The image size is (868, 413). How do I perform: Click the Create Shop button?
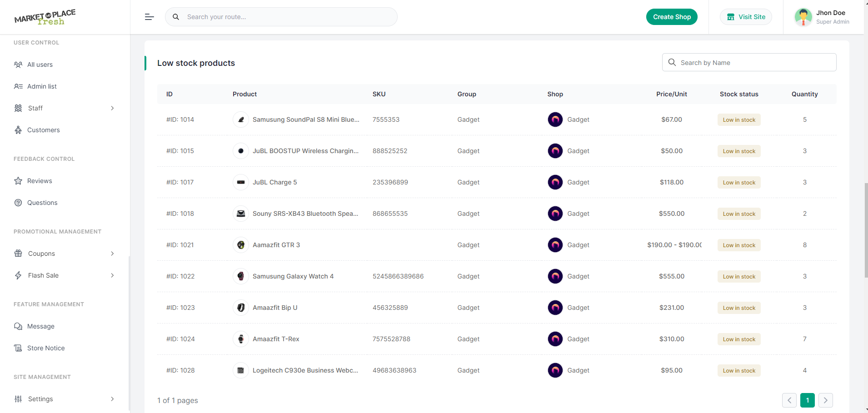coord(672,17)
